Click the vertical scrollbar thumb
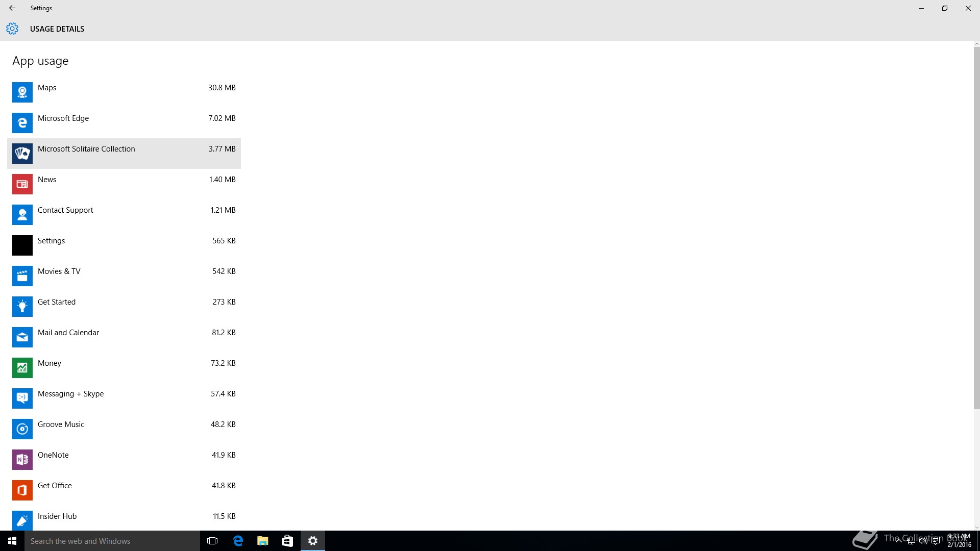The width and height of the screenshot is (980, 551). (x=977, y=228)
